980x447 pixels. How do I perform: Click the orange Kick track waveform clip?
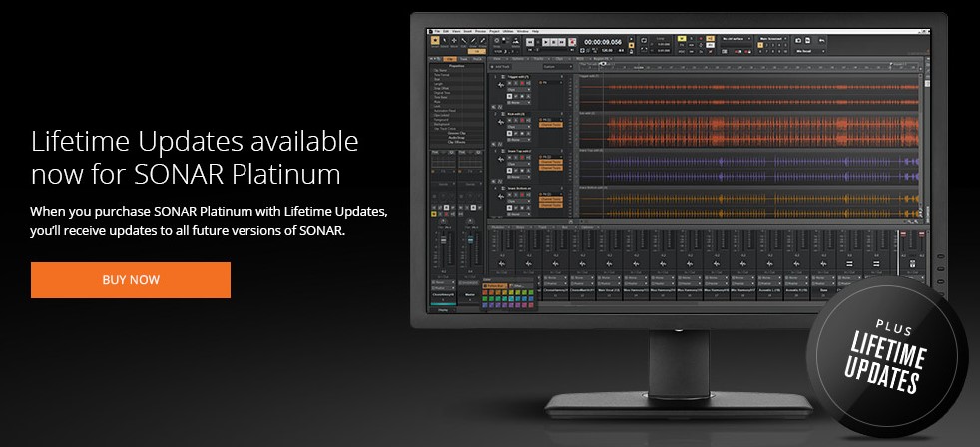point(750,132)
